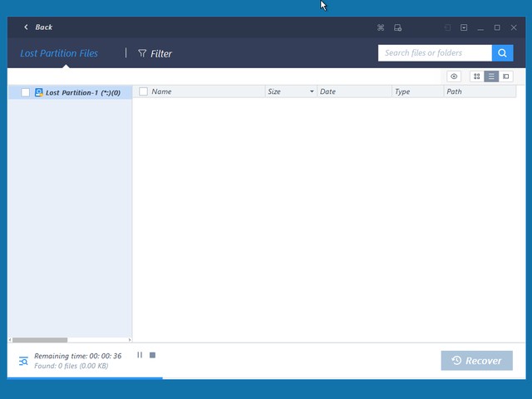Image resolution: width=532 pixels, height=399 pixels.
Task: Click the Recover button
Action: point(476,361)
